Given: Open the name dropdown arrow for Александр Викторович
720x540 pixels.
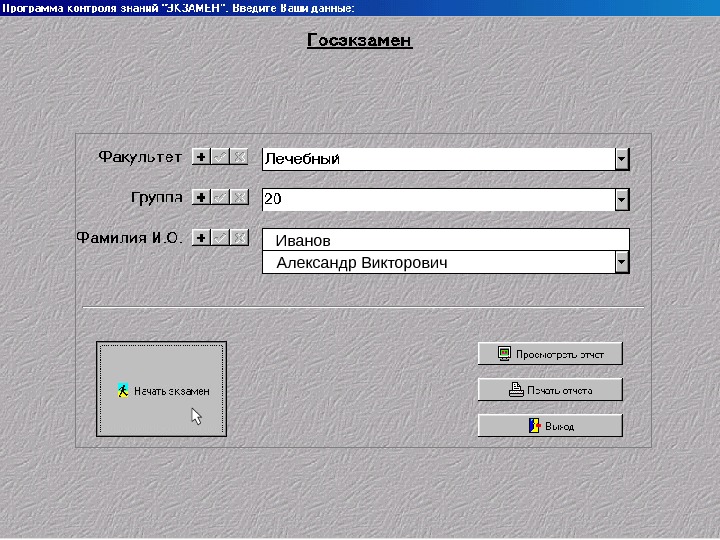Looking at the screenshot, I should [x=622, y=262].
